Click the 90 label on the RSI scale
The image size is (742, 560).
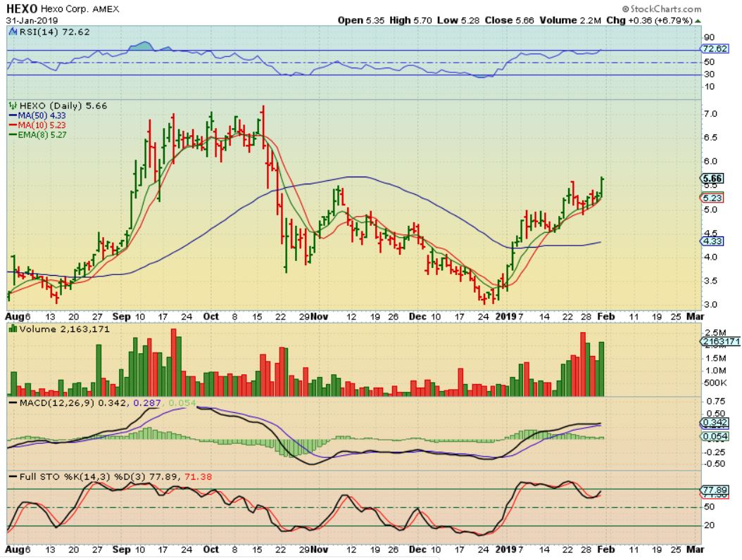(709, 37)
